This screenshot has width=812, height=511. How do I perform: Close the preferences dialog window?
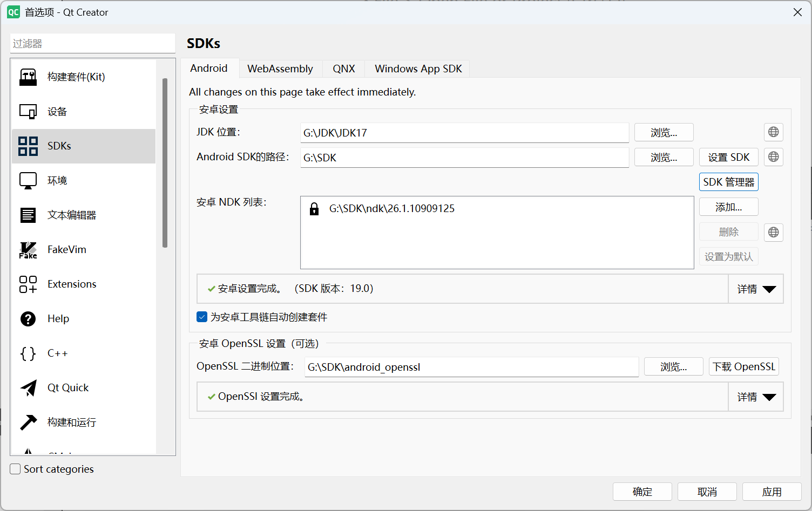click(797, 12)
